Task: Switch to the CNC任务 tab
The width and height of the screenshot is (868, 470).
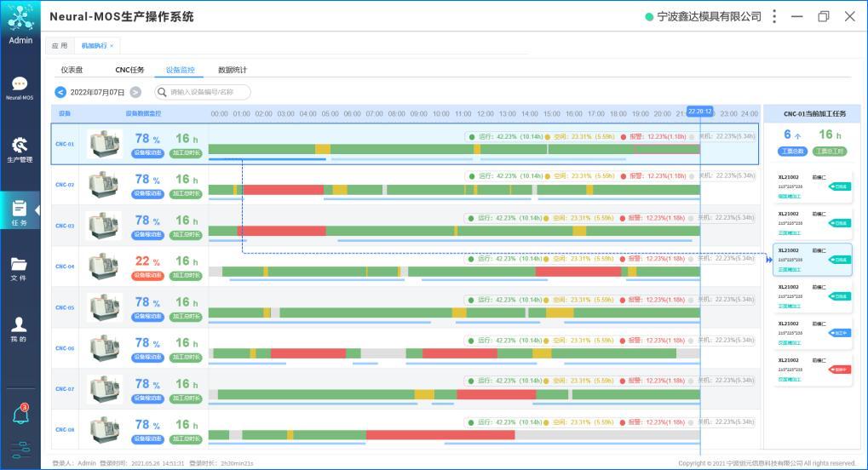Action: 129,70
